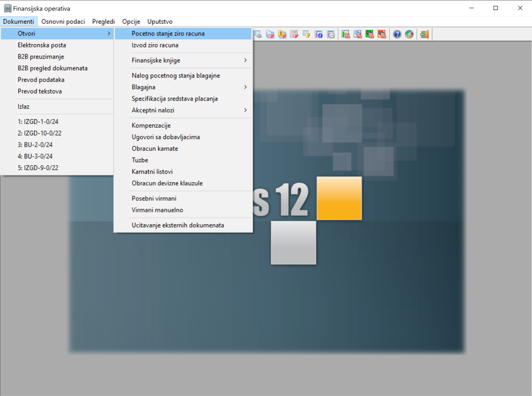Open the Osnovni podaci menu
532x396 pixels.
(63, 22)
